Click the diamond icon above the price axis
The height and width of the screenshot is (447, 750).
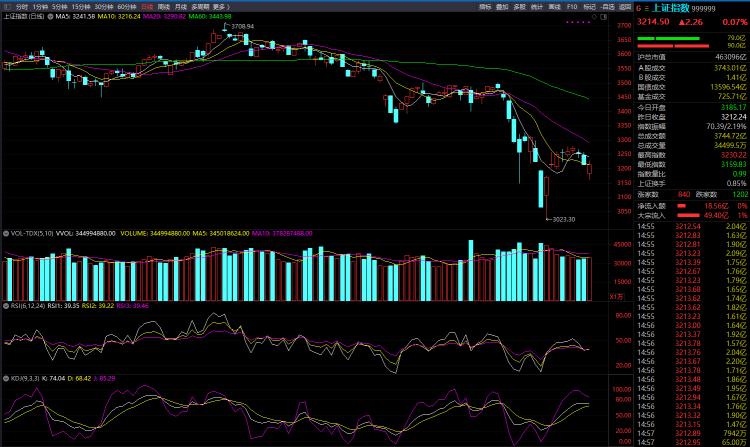click(x=595, y=17)
